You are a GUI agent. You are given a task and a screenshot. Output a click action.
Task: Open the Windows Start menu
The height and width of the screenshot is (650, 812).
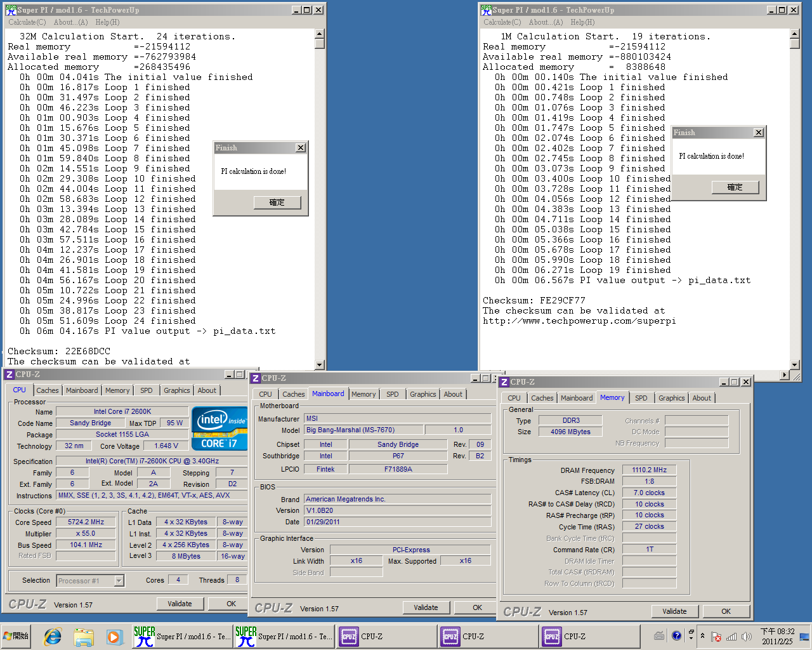click(16, 636)
